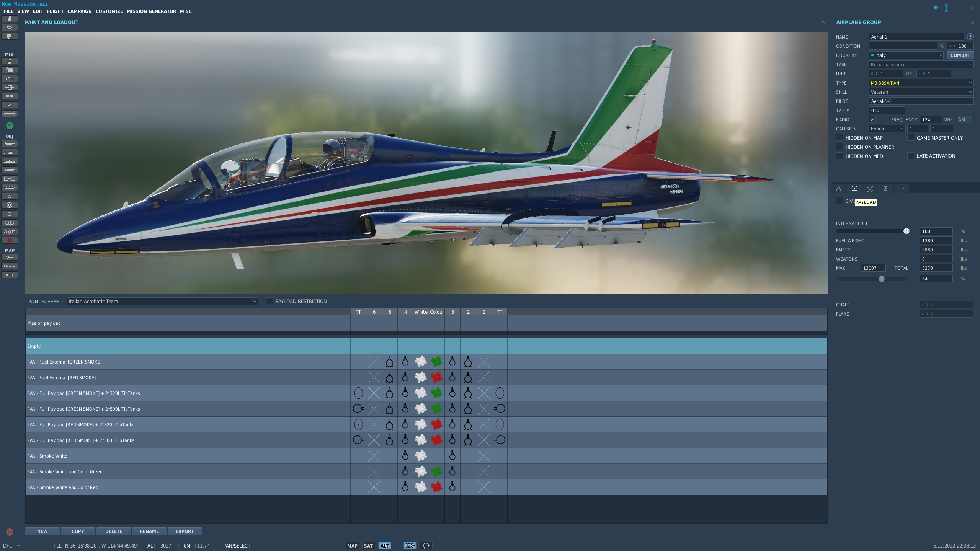Click the Open mission folder icon
The height and width of the screenshot is (551, 980).
tap(10, 28)
